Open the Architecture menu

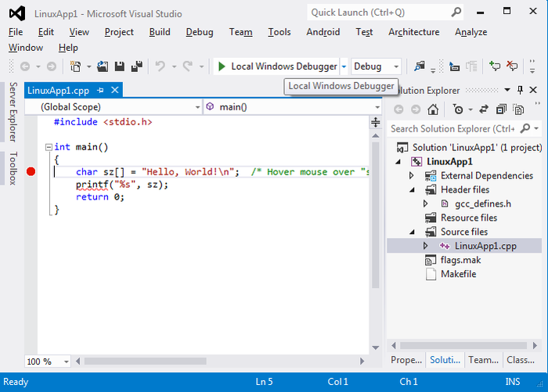click(414, 32)
